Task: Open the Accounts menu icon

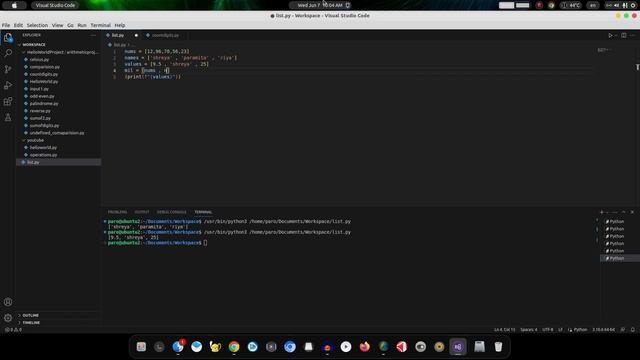Action: tap(8, 302)
